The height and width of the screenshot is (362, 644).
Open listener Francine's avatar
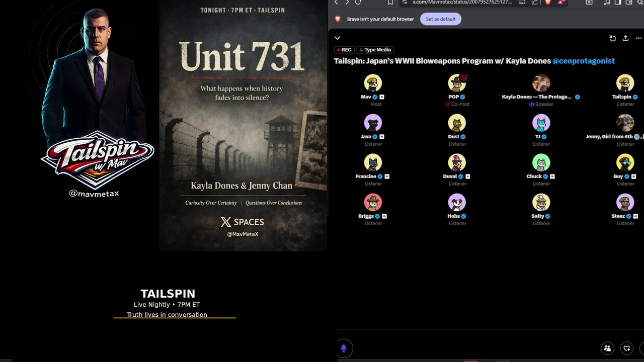pyautogui.click(x=373, y=163)
